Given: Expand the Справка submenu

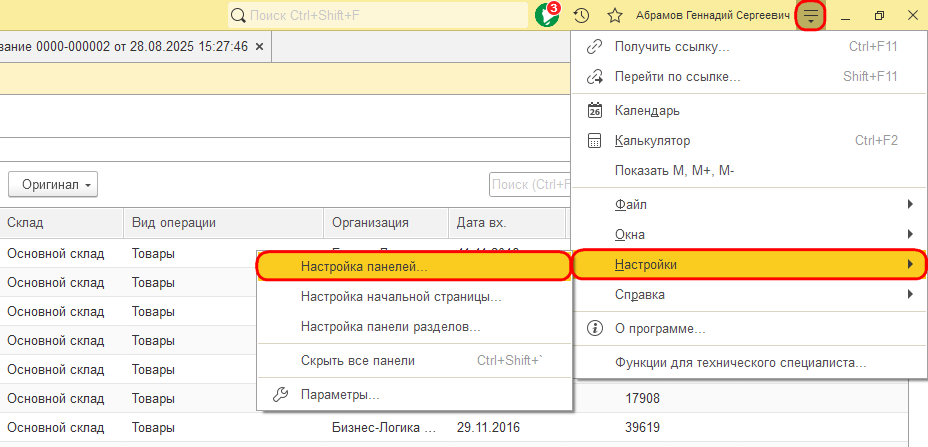Looking at the screenshot, I should pyautogui.click(x=749, y=294).
